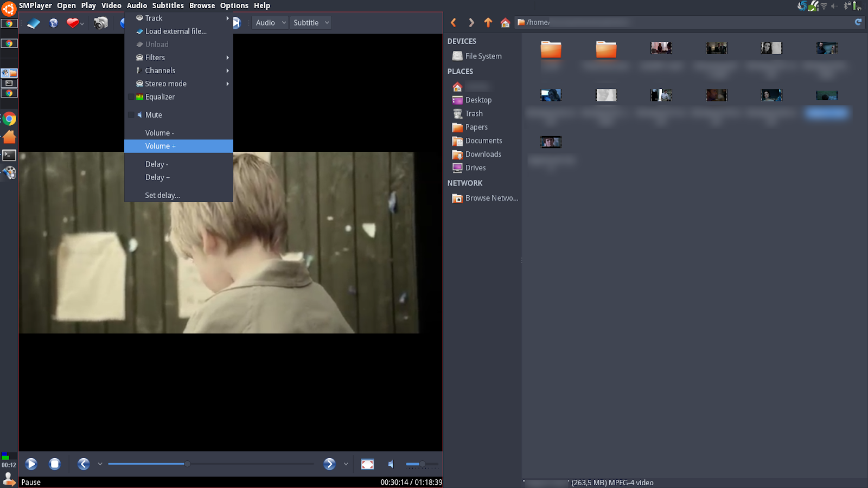Viewport: 868px width, 488px height.
Task: Browse Network from the Places sidebar
Action: (x=491, y=198)
